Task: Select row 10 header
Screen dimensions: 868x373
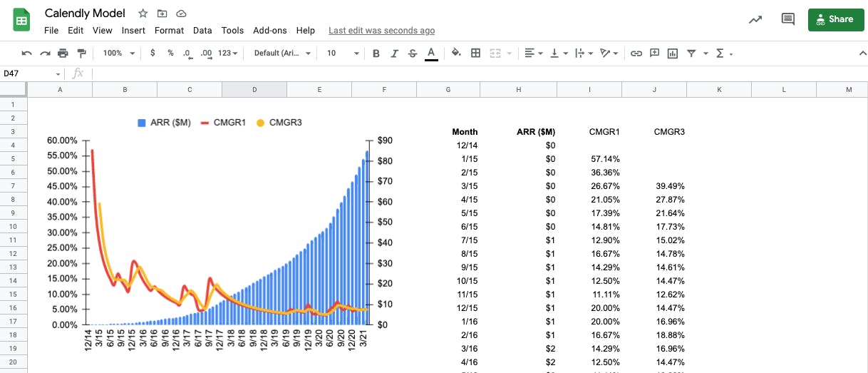Action: [13, 226]
